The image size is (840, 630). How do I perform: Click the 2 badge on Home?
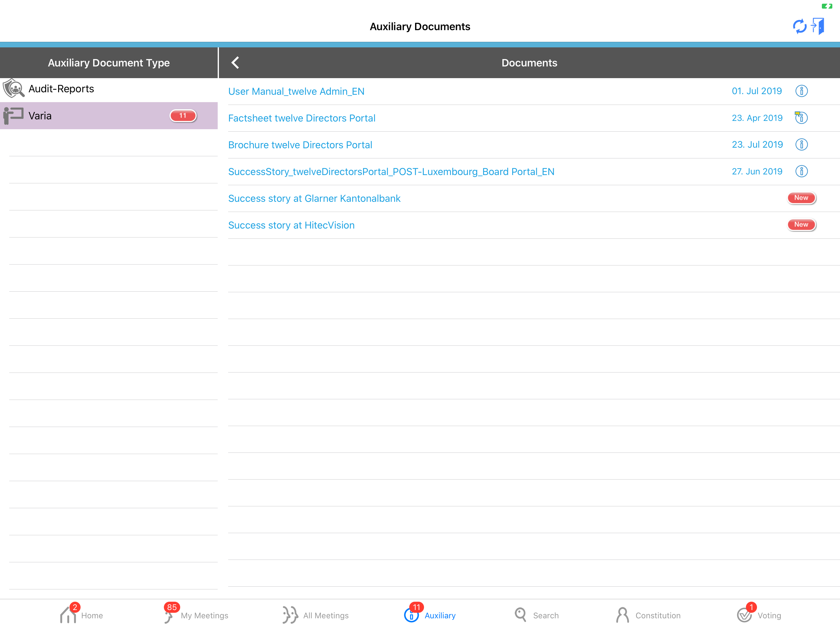point(75,607)
